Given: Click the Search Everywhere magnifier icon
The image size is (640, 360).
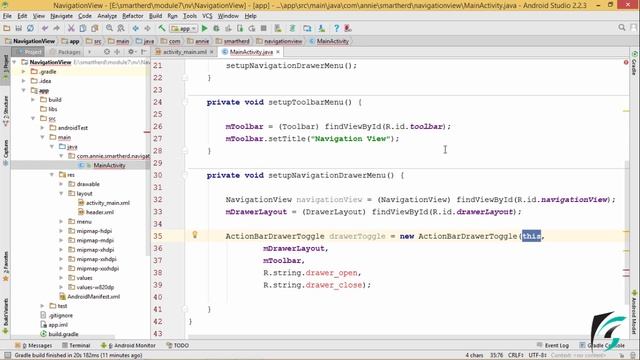Looking at the screenshot, I should click(622, 27).
